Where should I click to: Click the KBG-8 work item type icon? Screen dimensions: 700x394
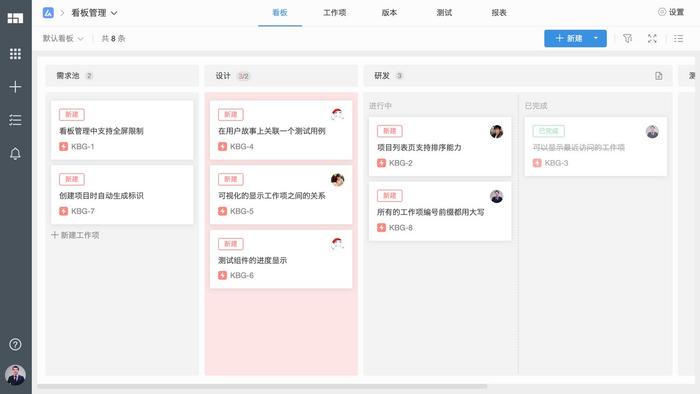pos(381,228)
